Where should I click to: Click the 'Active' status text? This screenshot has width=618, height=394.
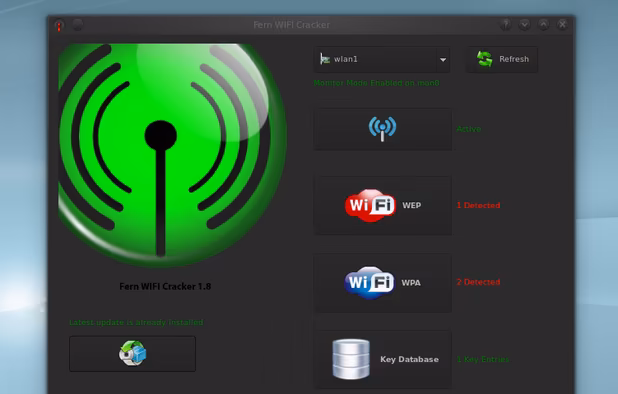click(469, 129)
